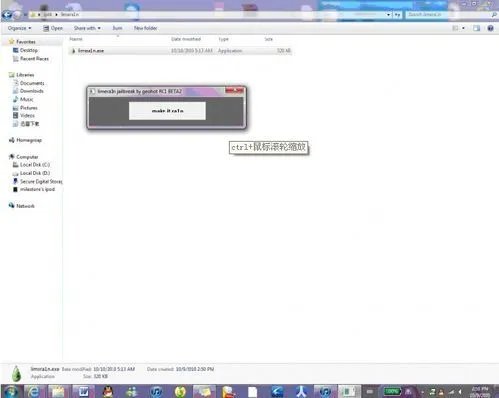
Task: Open the address bar history dropdown
Action: point(388,15)
